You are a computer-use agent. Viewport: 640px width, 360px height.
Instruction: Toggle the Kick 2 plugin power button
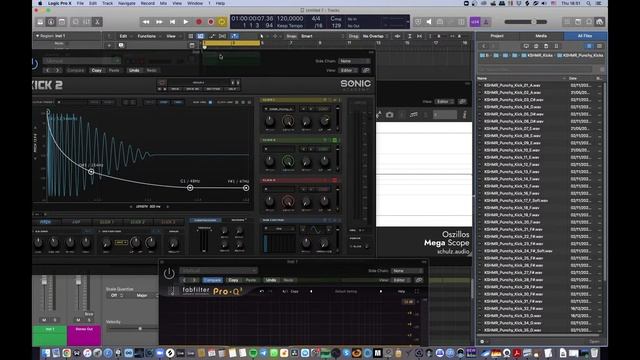coord(34,63)
